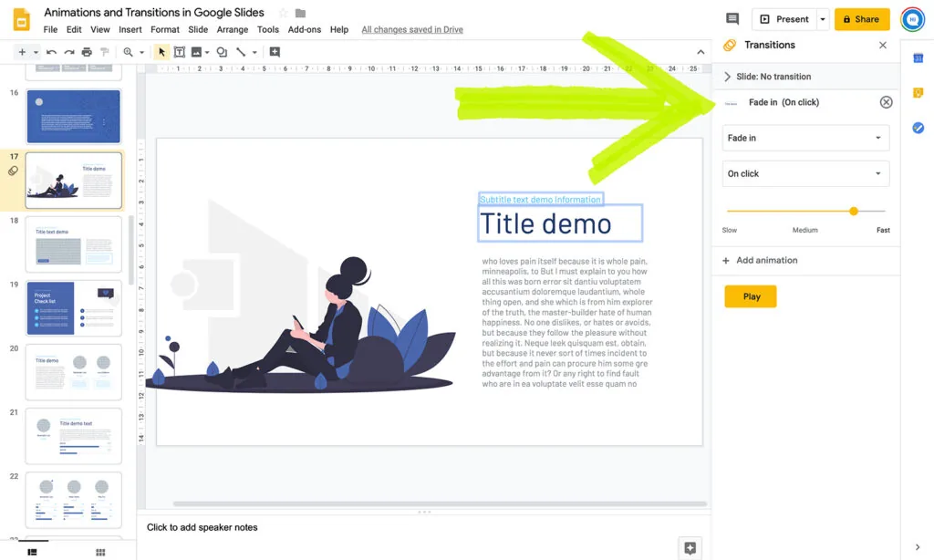The width and height of the screenshot is (934, 560).
Task: Click the Share button
Action: coord(862,19)
